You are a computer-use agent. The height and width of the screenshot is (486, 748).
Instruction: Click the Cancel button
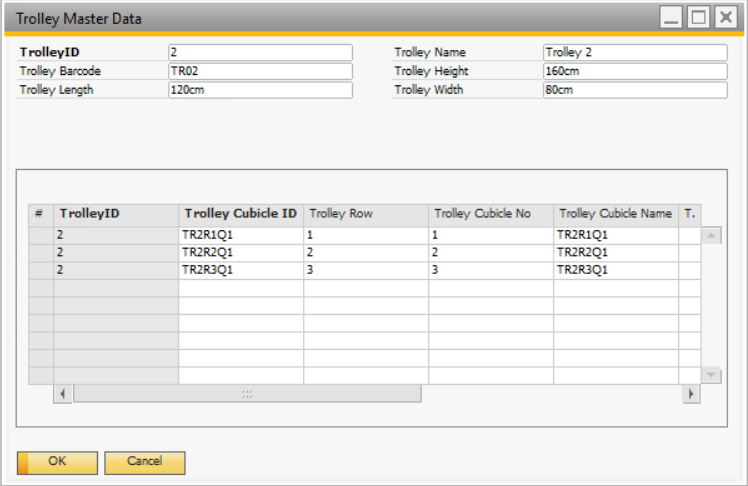coord(145,462)
